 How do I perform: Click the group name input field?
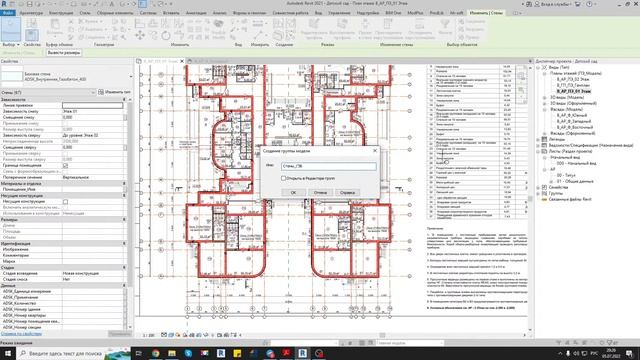tap(329, 166)
